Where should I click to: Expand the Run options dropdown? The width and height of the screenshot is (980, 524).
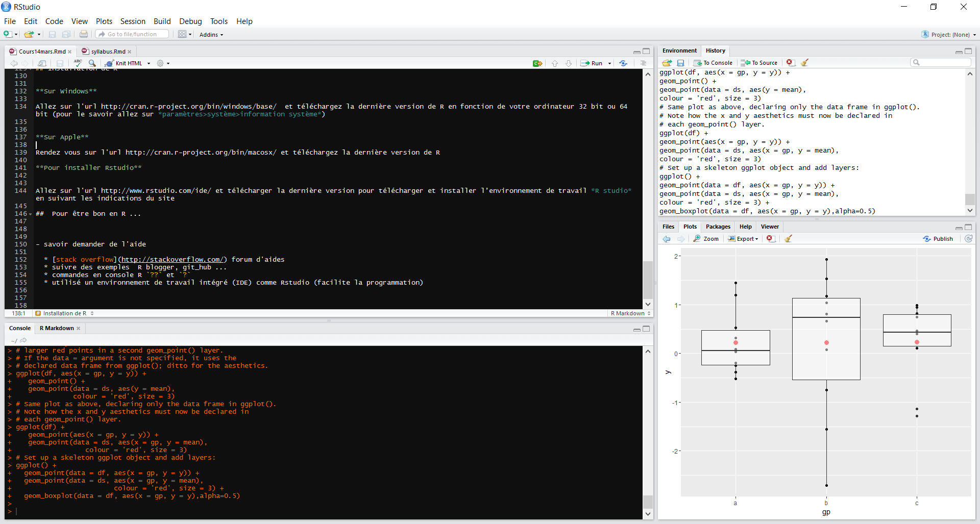pos(610,63)
